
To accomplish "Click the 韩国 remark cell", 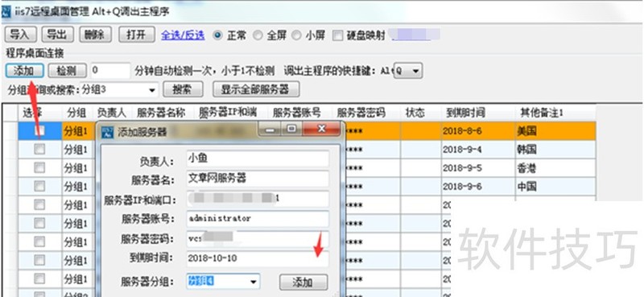I will coord(555,150).
